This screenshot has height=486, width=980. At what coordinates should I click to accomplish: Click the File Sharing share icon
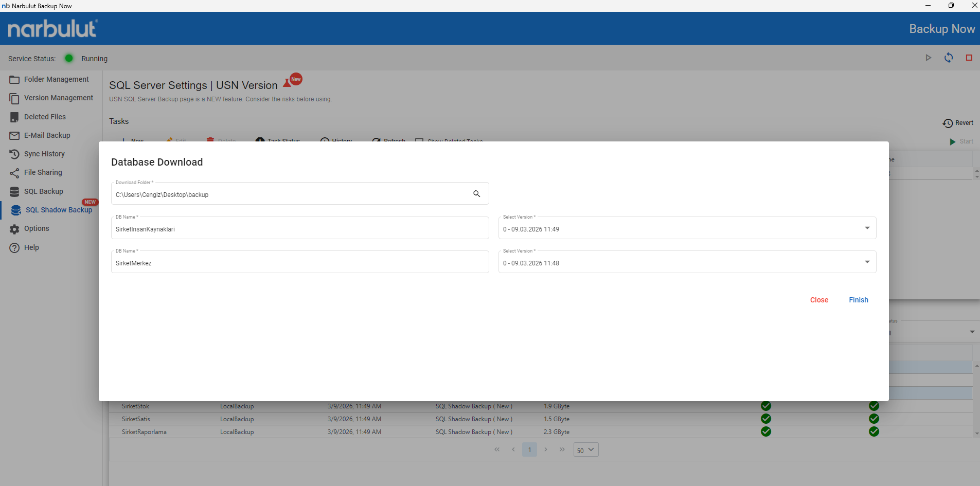click(x=14, y=173)
